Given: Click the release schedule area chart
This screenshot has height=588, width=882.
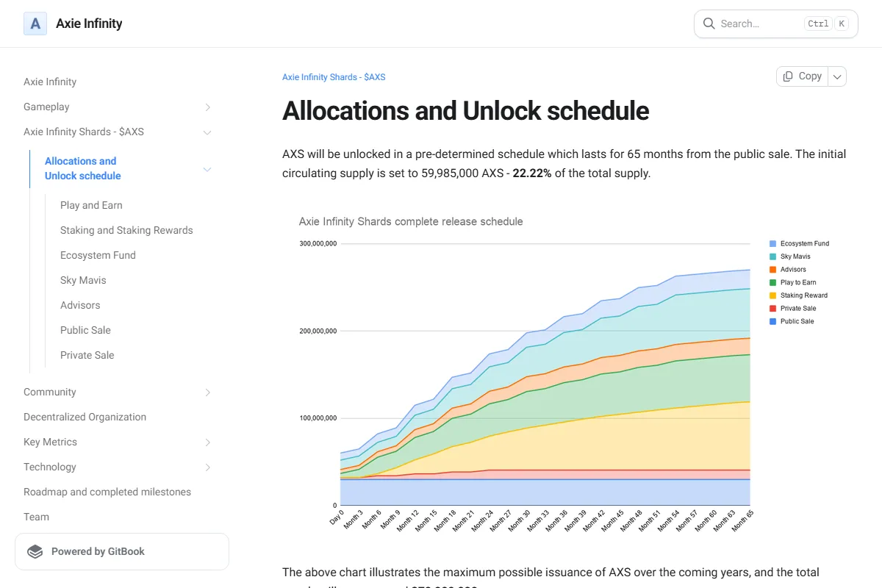Looking at the screenshot, I should coord(546,375).
